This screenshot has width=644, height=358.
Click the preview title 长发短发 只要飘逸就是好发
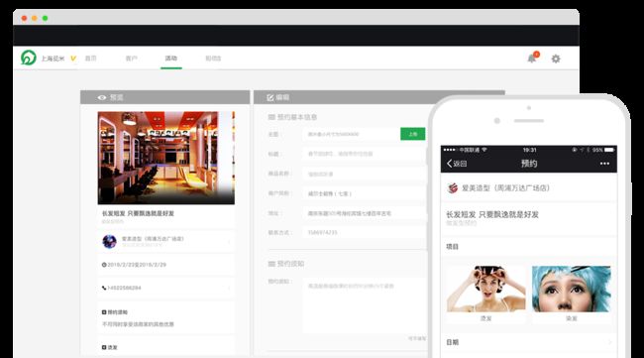click(x=138, y=213)
